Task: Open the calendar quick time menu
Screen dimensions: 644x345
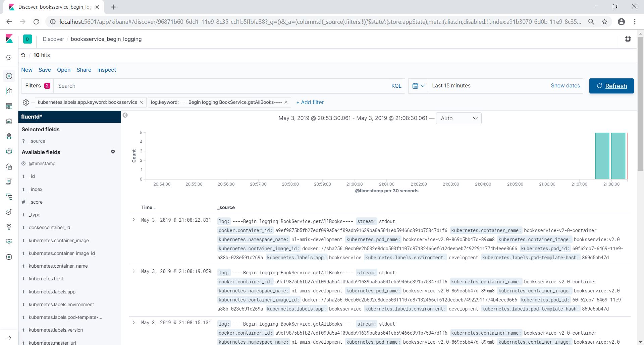Action: coord(418,86)
